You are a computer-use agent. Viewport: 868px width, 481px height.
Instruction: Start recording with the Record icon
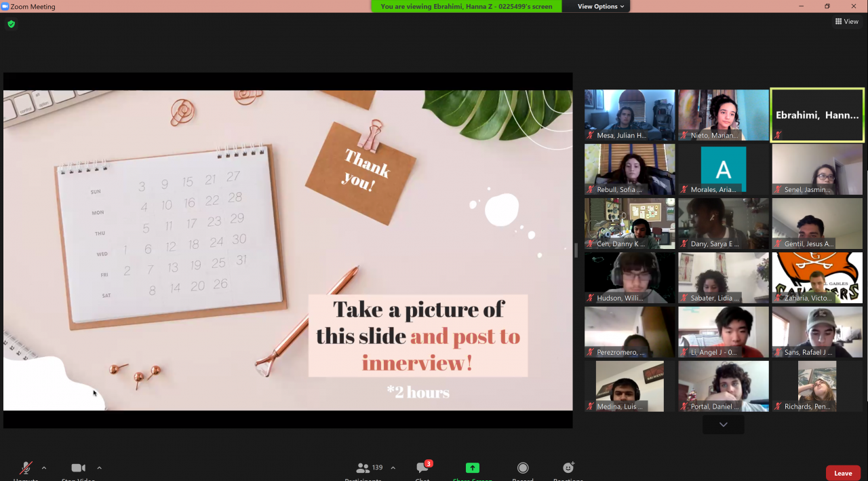pyautogui.click(x=523, y=468)
